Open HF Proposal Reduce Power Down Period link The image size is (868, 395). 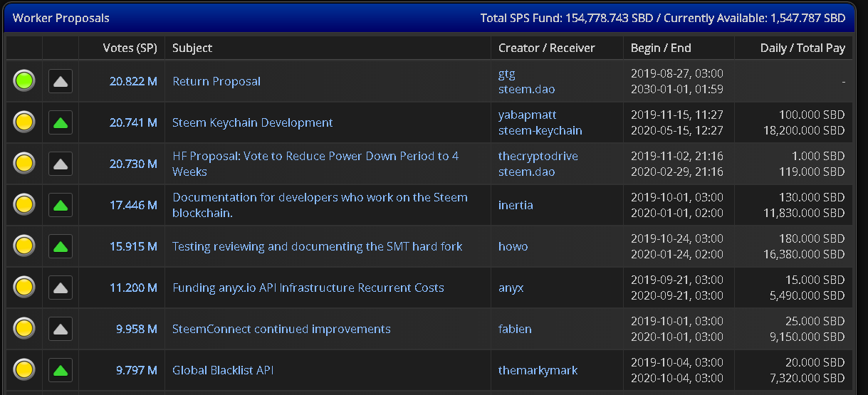coord(315,164)
